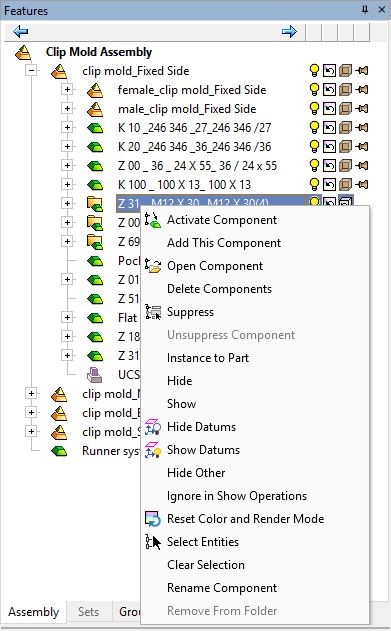Click render mode cube icon for K 100 row
Image resolution: width=391 pixels, height=631 pixels.
tap(345, 184)
